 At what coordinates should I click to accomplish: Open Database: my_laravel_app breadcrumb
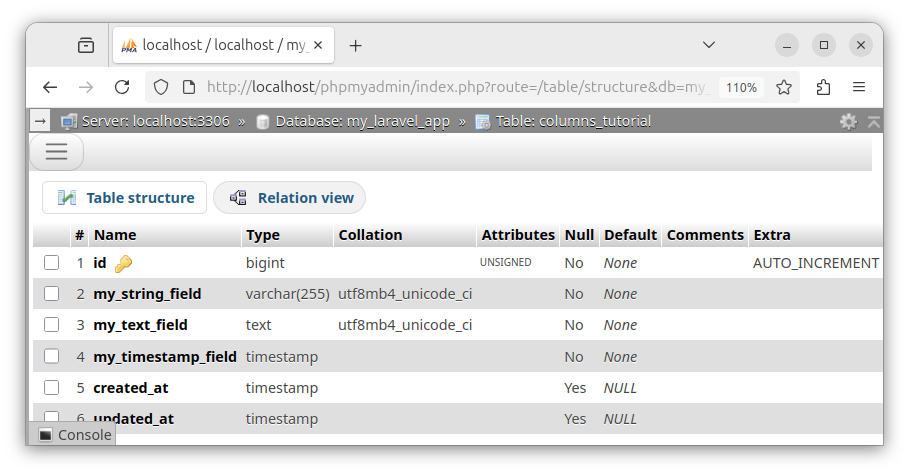tap(362, 121)
